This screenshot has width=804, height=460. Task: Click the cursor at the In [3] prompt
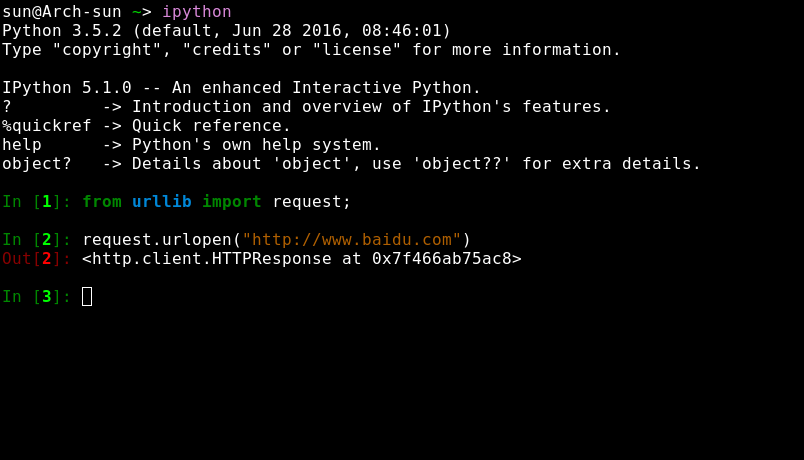[x=87, y=296]
